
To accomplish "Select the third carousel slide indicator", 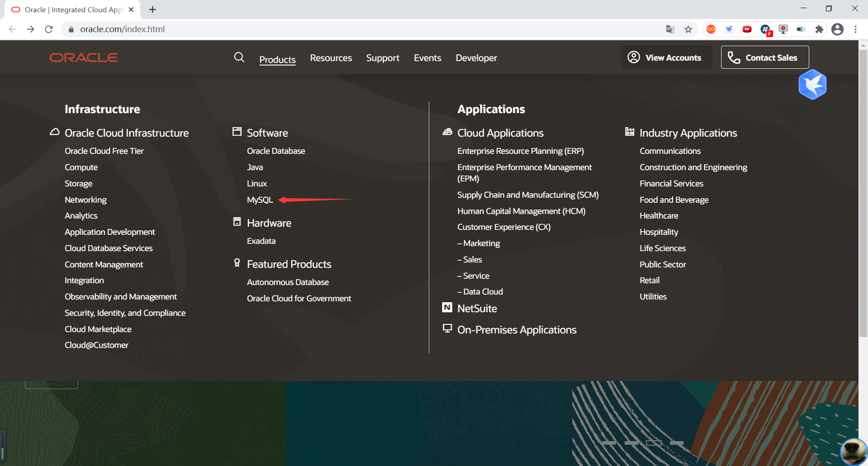I will tap(654, 443).
